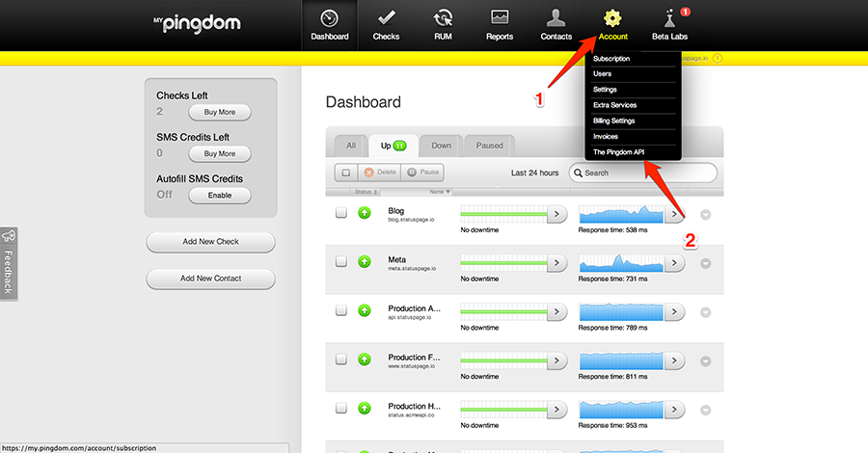
Task: Switch to the Paused tab
Action: (x=489, y=147)
